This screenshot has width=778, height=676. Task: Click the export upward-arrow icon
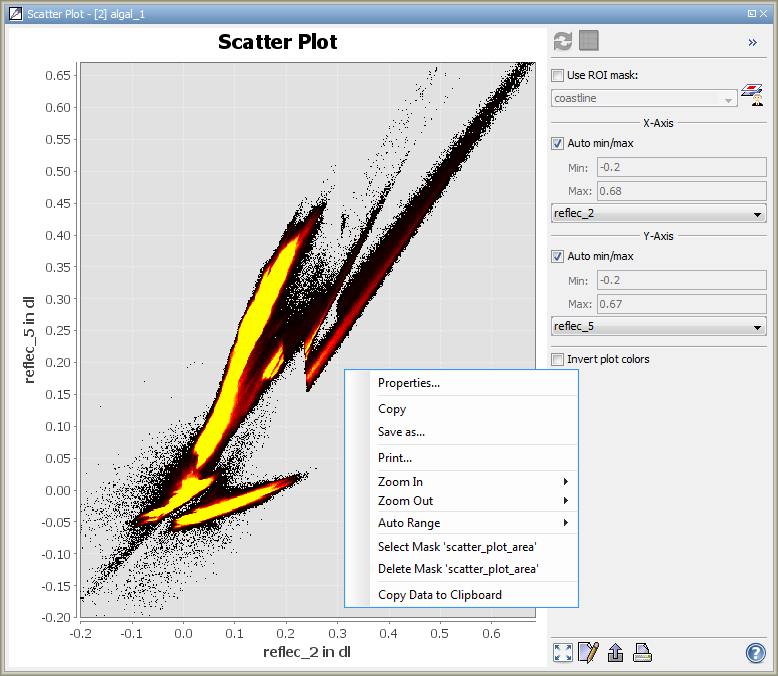616,653
